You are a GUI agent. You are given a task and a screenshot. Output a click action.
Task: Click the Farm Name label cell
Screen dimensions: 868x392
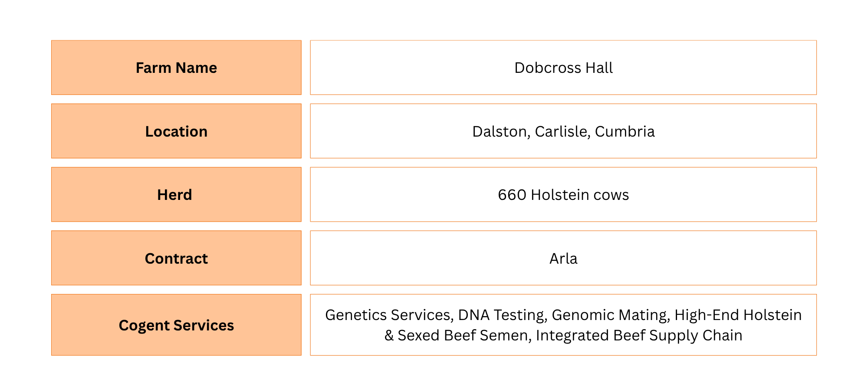176,68
